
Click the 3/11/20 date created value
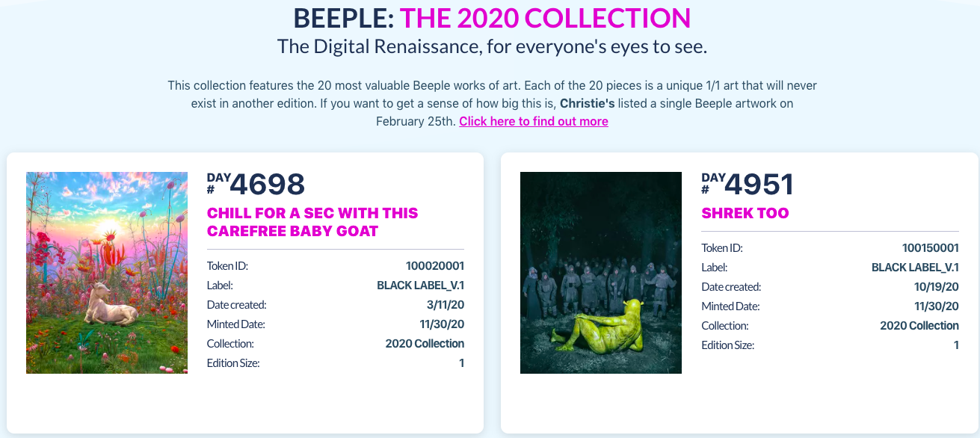point(445,304)
